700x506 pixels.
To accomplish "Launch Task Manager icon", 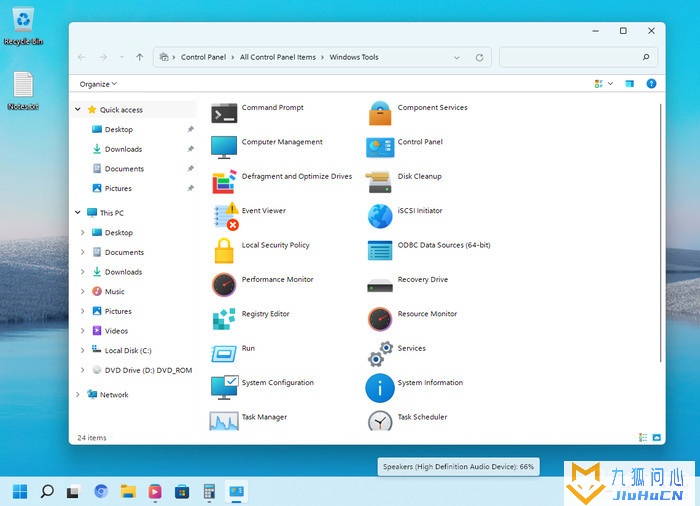I will (224, 421).
